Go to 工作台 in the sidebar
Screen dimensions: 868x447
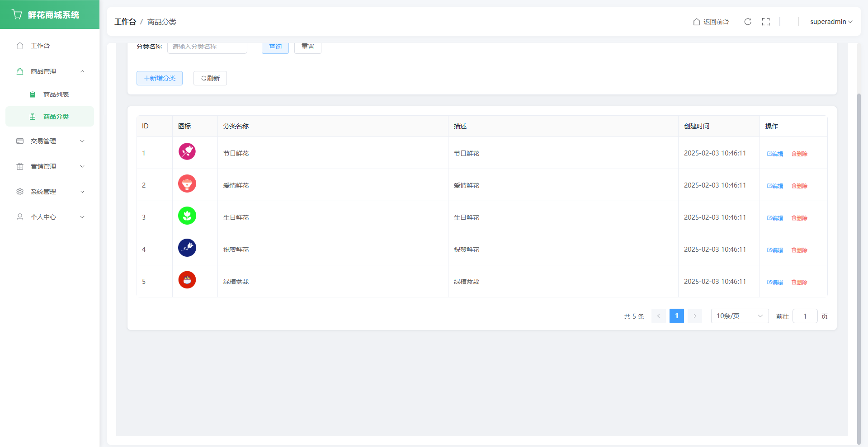click(x=40, y=46)
